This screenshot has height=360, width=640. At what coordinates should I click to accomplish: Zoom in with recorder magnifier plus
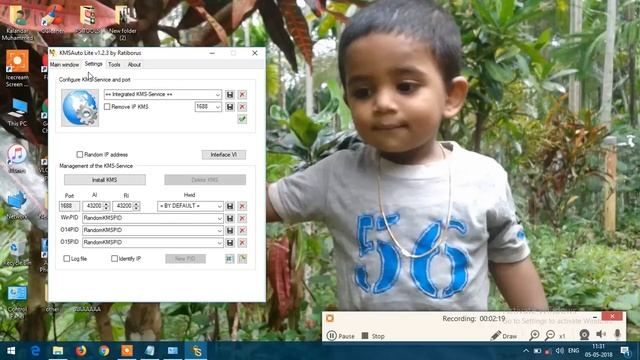534,336
